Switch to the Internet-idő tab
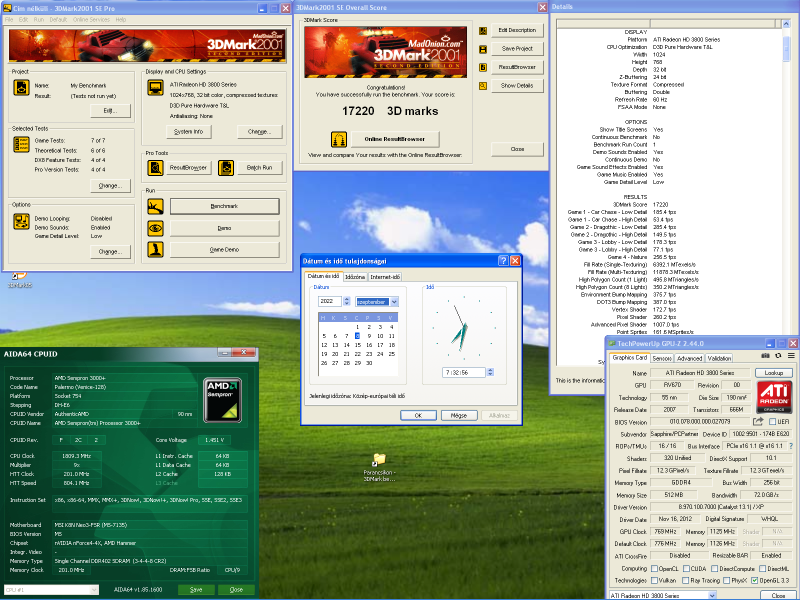800x600 pixels. (x=385, y=277)
